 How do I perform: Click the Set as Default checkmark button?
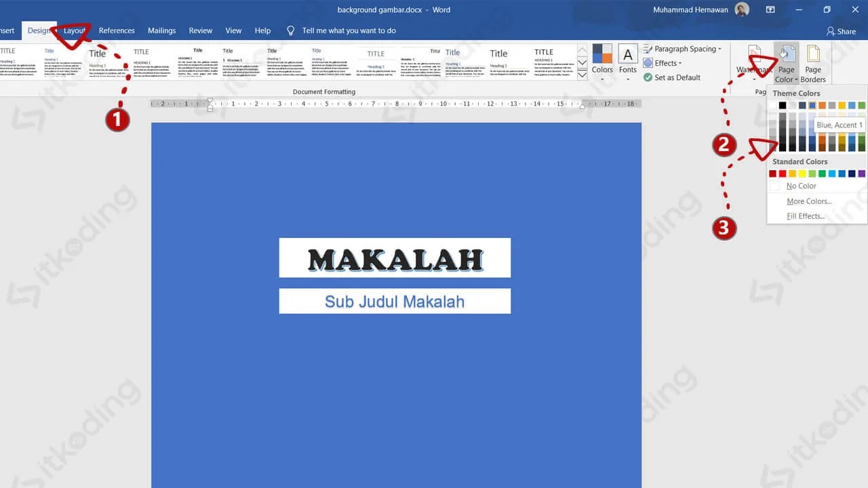672,77
